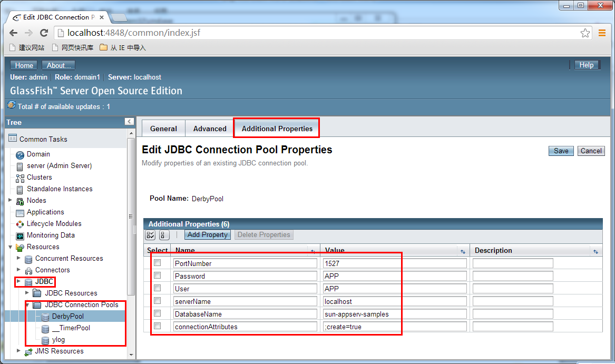Check the PortNumber row checkbox
Image resolution: width=615 pixels, height=364 pixels.
pyautogui.click(x=157, y=263)
